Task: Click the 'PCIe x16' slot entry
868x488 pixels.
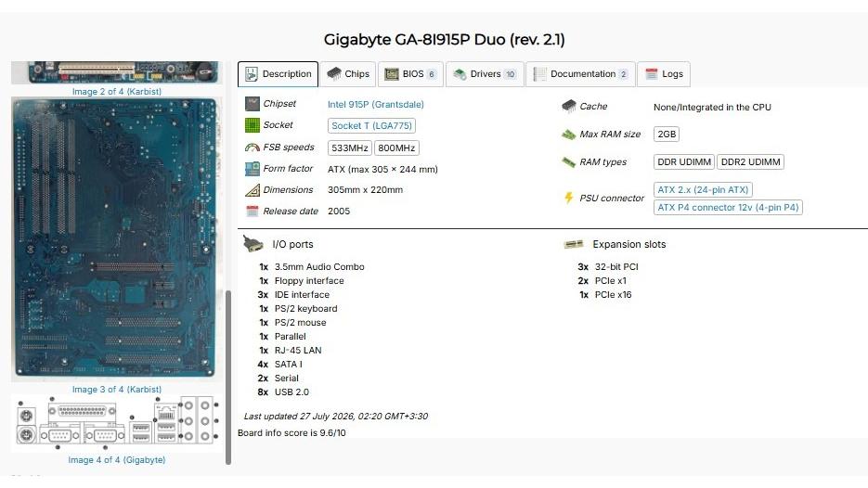Action: point(613,294)
